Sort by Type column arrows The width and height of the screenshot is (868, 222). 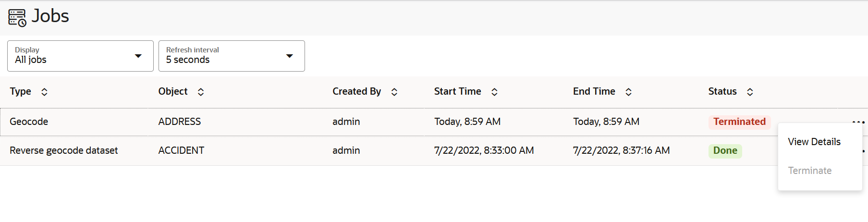(x=44, y=92)
